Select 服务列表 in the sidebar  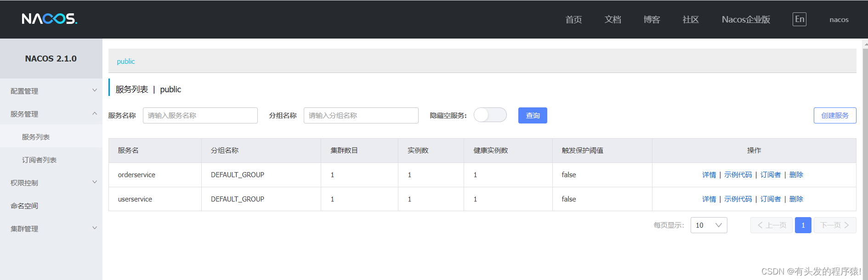[x=36, y=137]
